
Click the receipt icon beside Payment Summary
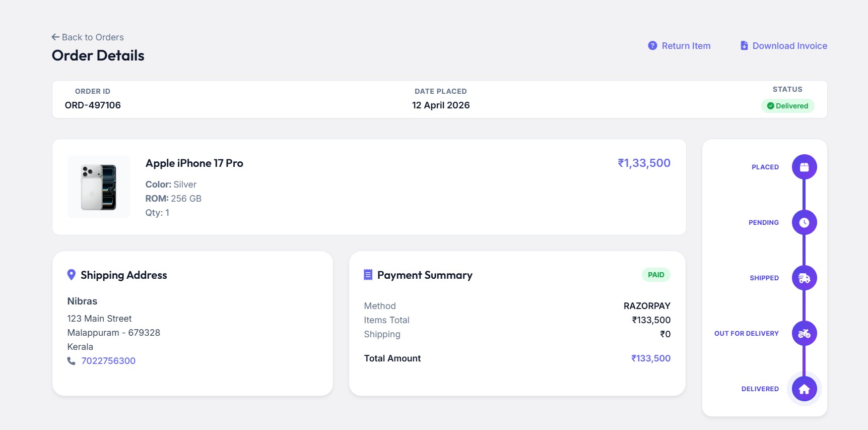(367, 274)
